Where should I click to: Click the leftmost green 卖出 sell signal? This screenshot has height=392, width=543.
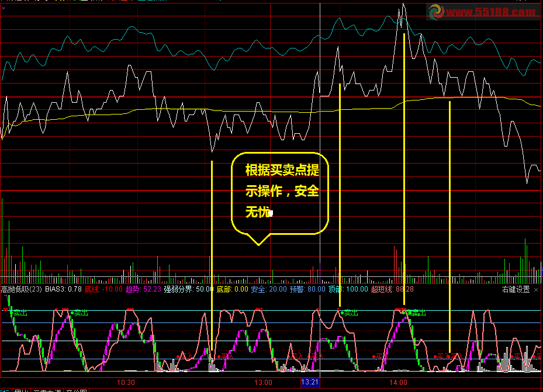(x=19, y=313)
